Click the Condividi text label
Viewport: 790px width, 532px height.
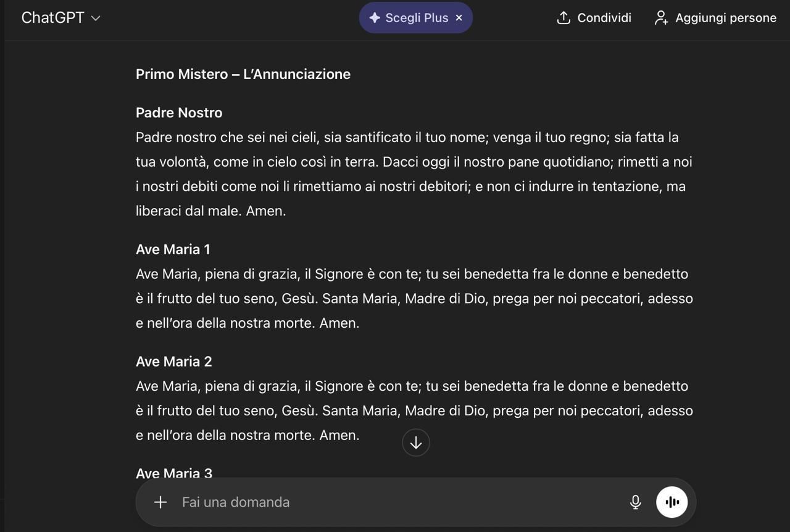click(604, 18)
